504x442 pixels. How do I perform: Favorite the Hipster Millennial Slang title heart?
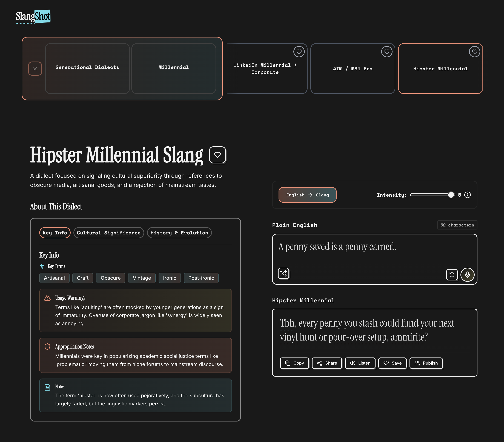[217, 155]
